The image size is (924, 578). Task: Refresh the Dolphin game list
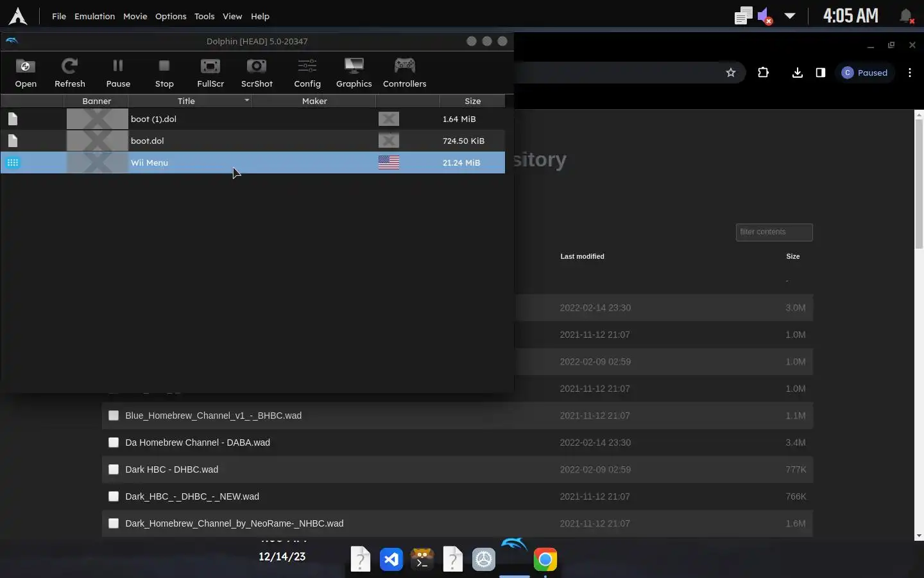70,73
